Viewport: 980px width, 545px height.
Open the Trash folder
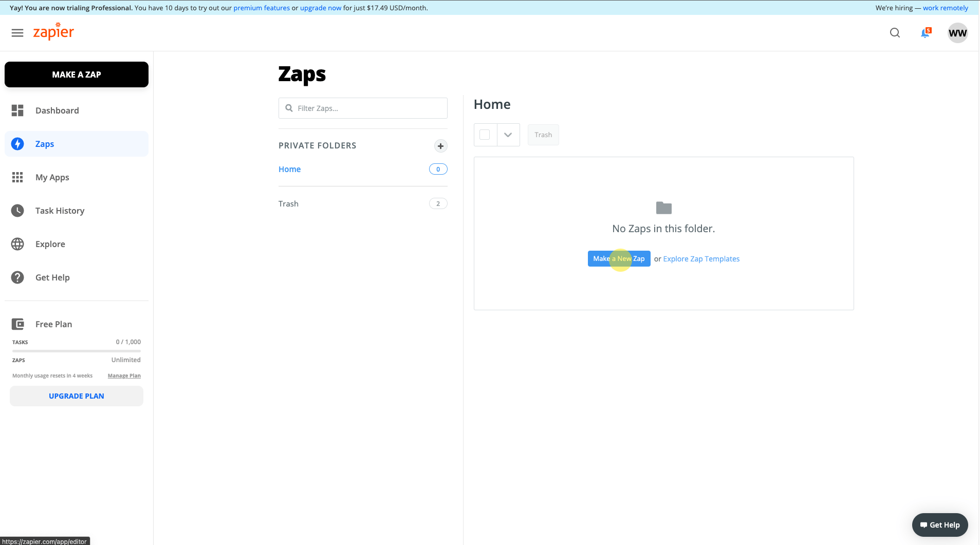coord(288,203)
